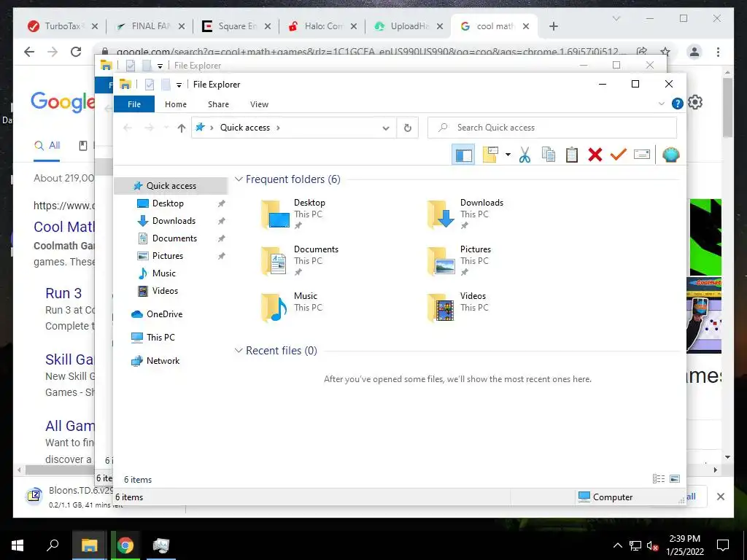
Task: Click the New folder icon in toolbar
Action: tap(490, 155)
